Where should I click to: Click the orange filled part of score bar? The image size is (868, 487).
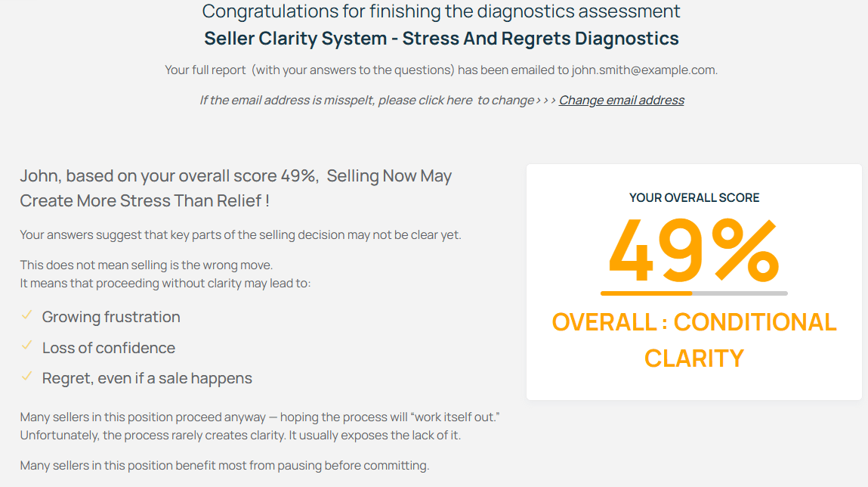click(x=646, y=293)
